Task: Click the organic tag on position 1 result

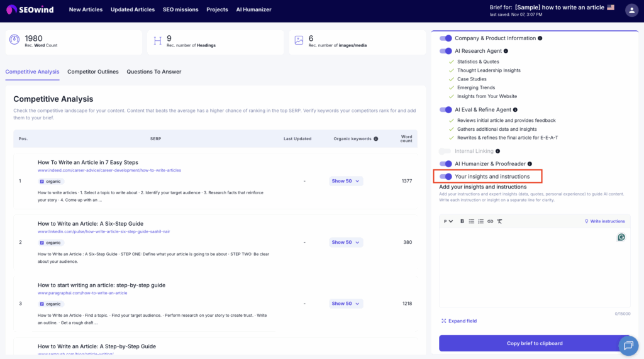Action: [x=50, y=181]
